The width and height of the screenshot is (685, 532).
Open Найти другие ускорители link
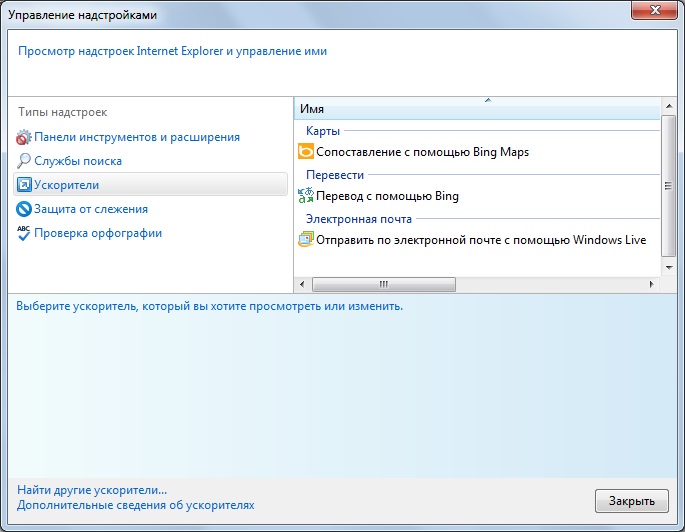[x=92, y=490]
